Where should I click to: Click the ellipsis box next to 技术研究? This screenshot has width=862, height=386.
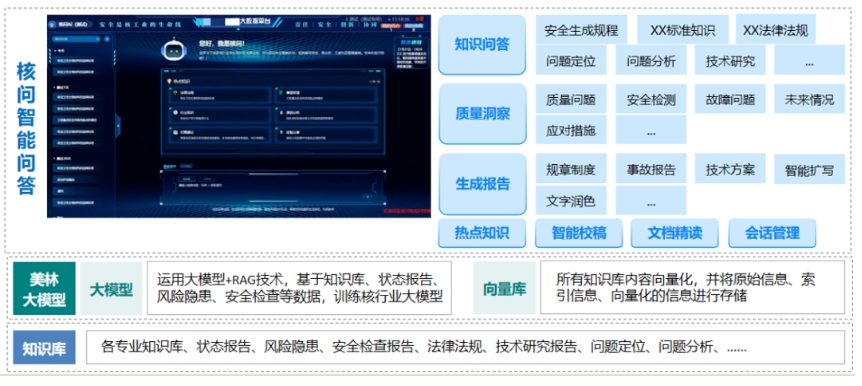click(809, 60)
